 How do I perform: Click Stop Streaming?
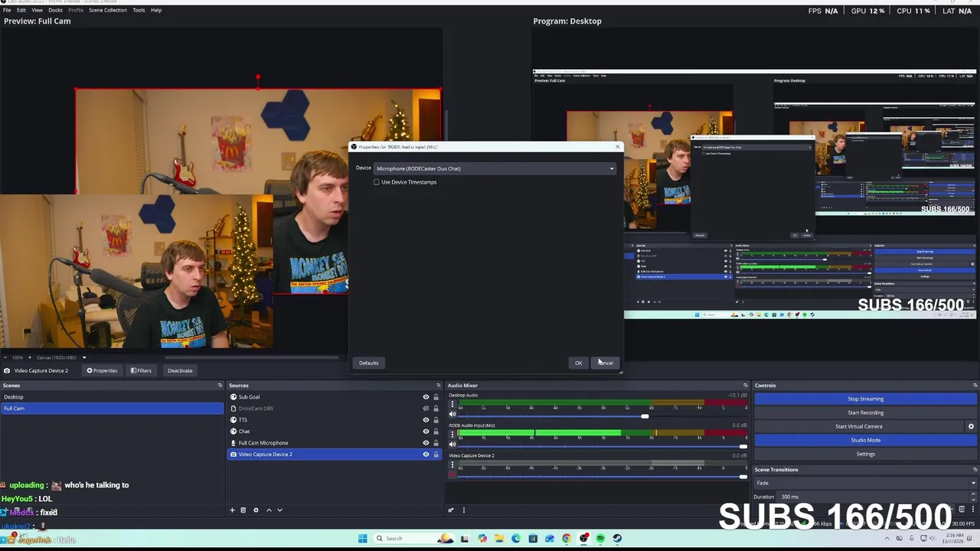click(865, 399)
